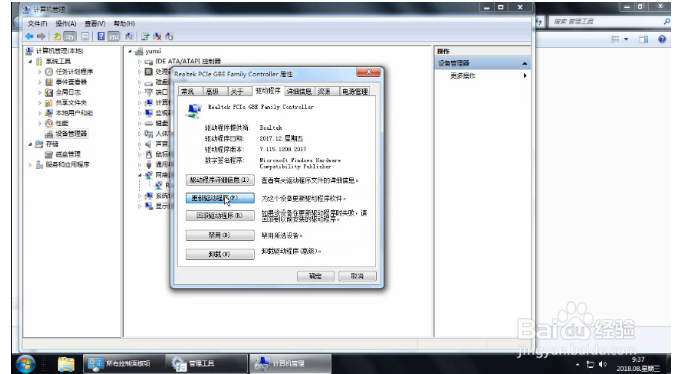Click the scan for hardware changes icon

coord(129,37)
